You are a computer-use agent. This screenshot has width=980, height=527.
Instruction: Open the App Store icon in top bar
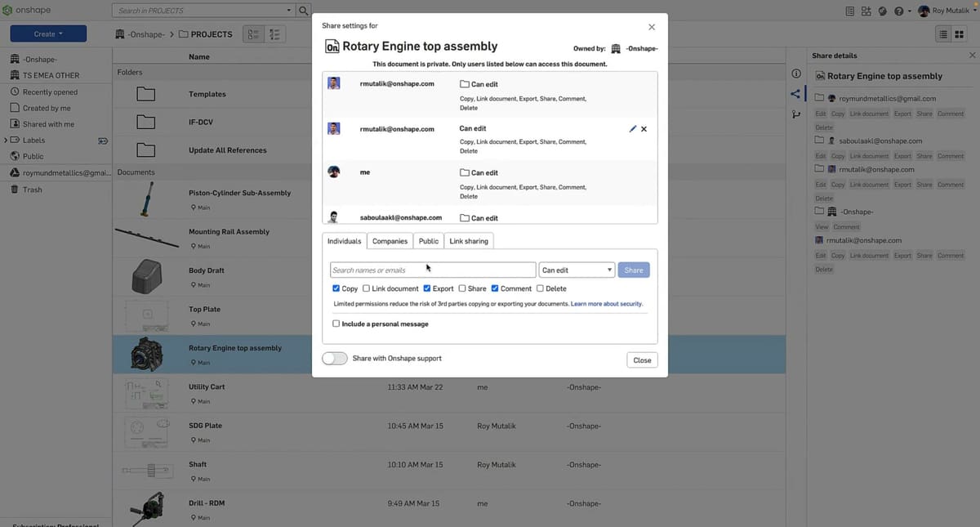tap(866, 11)
